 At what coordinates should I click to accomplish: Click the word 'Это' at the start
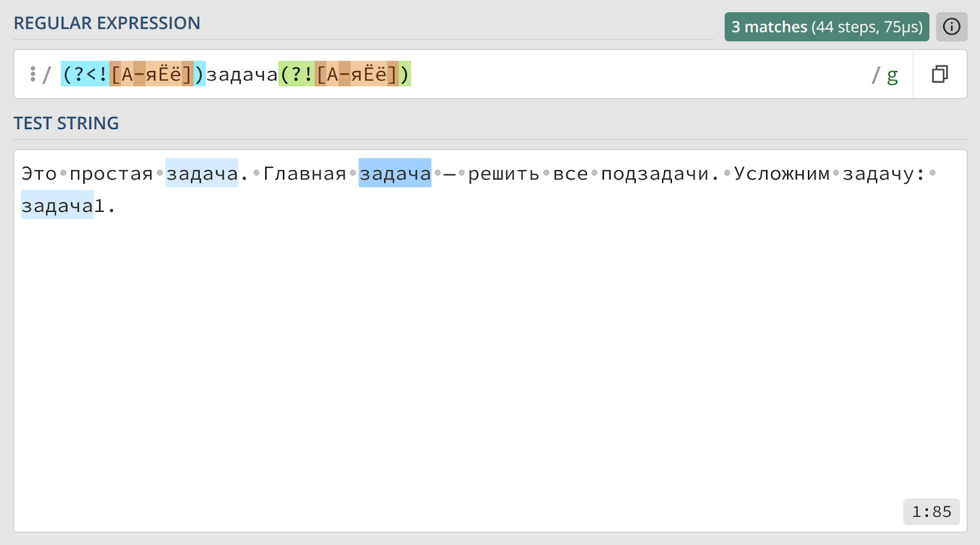coord(39,173)
